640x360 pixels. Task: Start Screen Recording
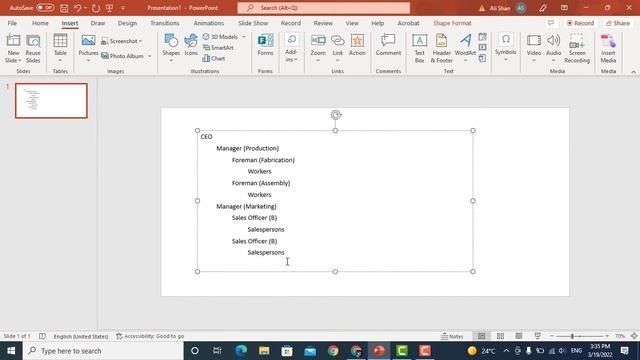[x=577, y=49]
